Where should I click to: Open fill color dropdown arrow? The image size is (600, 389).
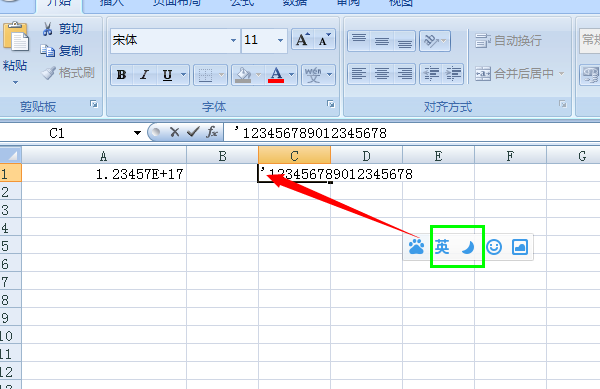point(259,75)
